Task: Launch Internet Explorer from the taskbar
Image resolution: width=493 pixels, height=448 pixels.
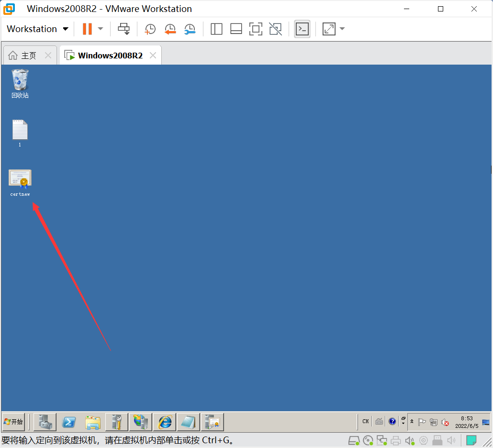Action: tap(165, 422)
